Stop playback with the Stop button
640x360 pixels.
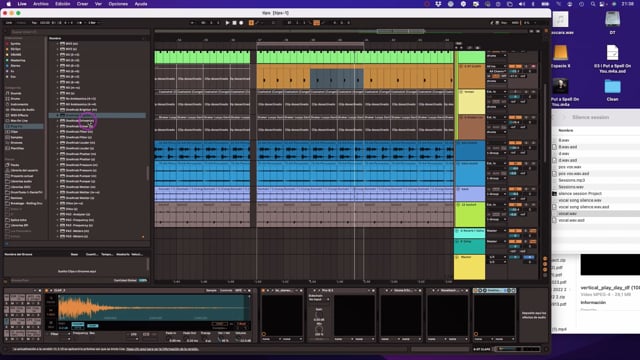(x=234, y=23)
